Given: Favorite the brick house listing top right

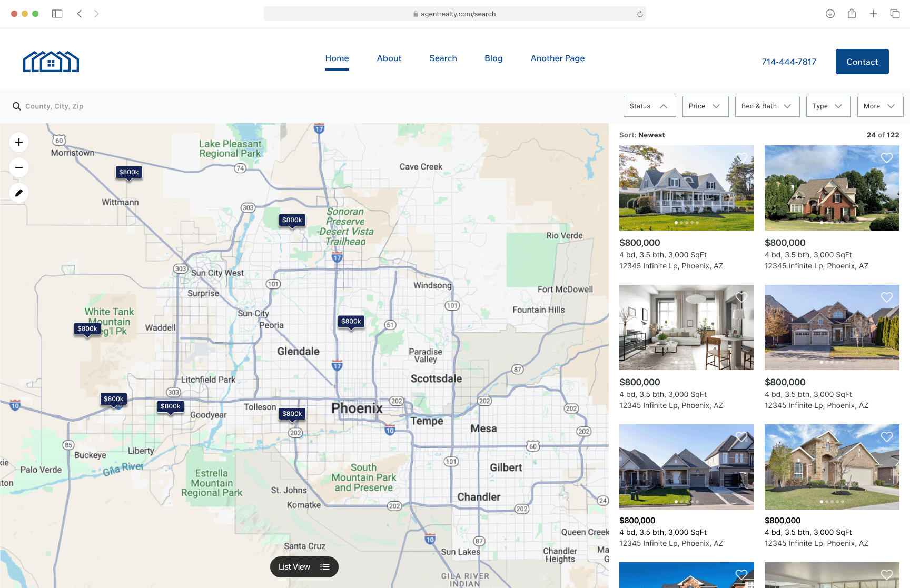Looking at the screenshot, I should click(x=886, y=157).
